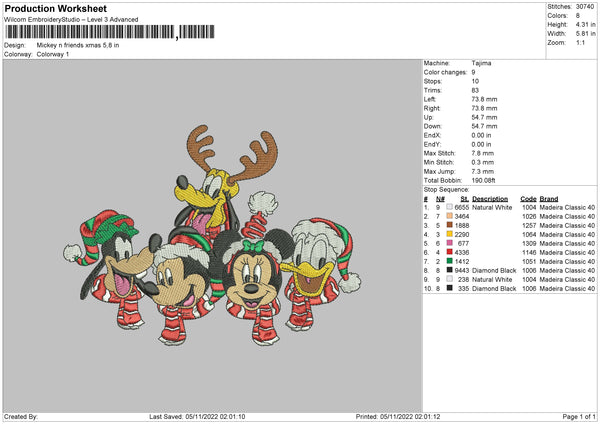Click the 'Up:' measurement value
The image size is (600, 424).
pyautogui.click(x=484, y=117)
